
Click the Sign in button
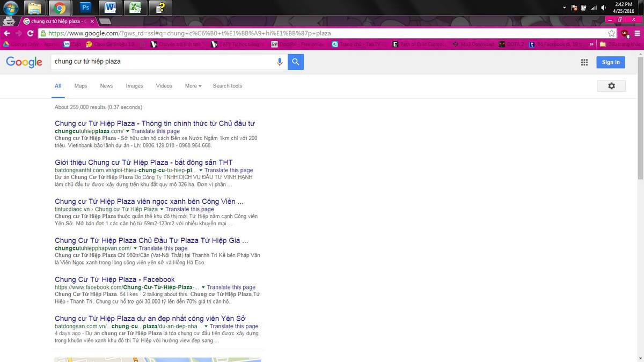click(611, 62)
